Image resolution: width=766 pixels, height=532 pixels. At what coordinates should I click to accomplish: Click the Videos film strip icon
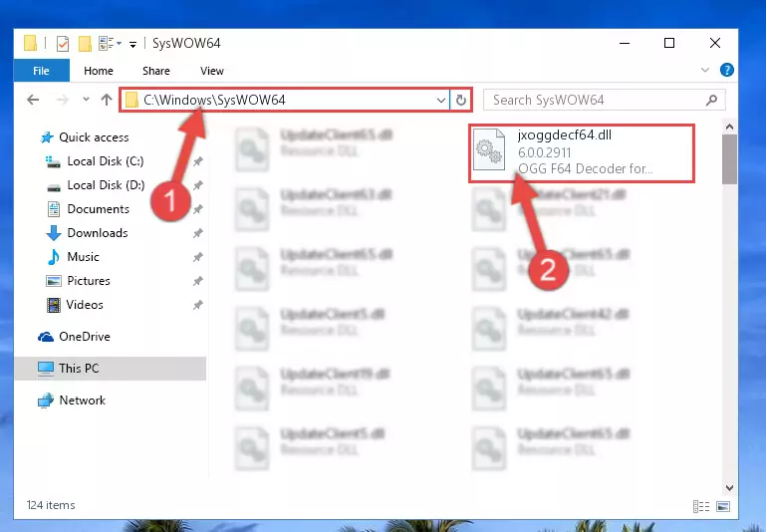[53, 305]
